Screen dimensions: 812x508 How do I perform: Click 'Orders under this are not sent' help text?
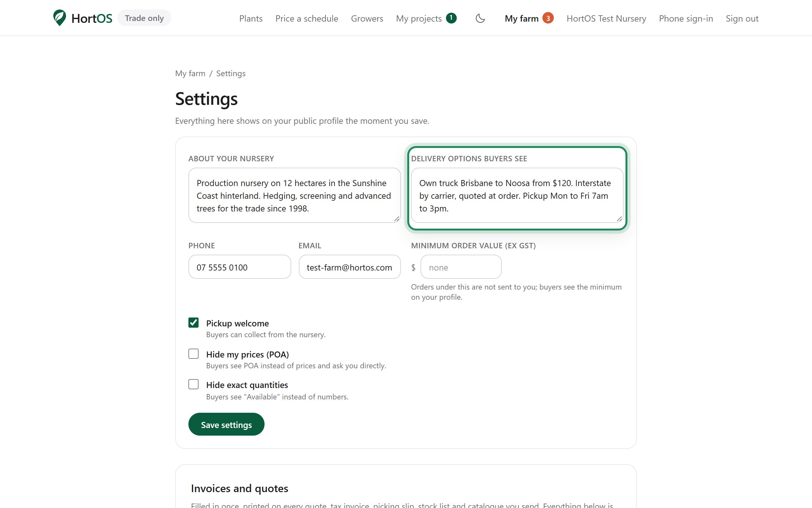pos(516,292)
